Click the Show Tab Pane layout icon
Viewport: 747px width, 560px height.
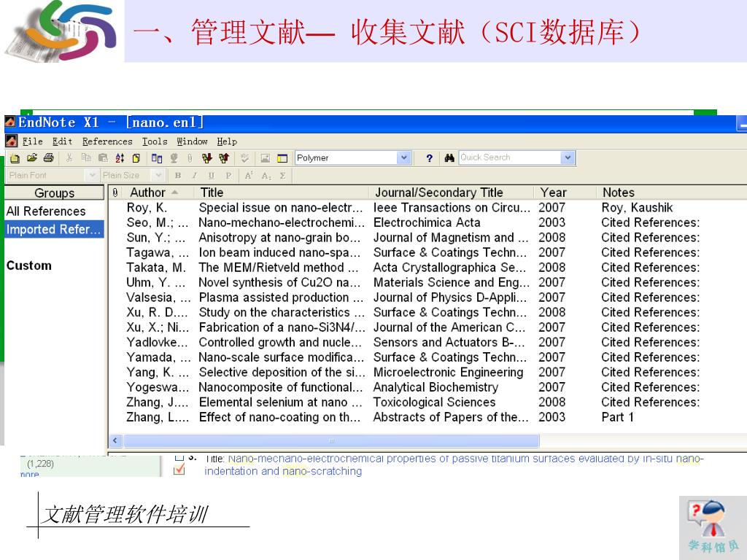click(x=282, y=158)
